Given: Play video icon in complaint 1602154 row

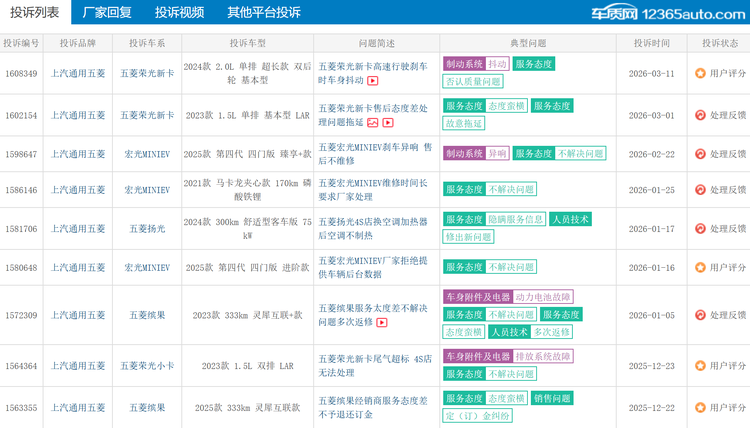Looking at the screenshot, I should pyautogui.click(x=388, y=123).
